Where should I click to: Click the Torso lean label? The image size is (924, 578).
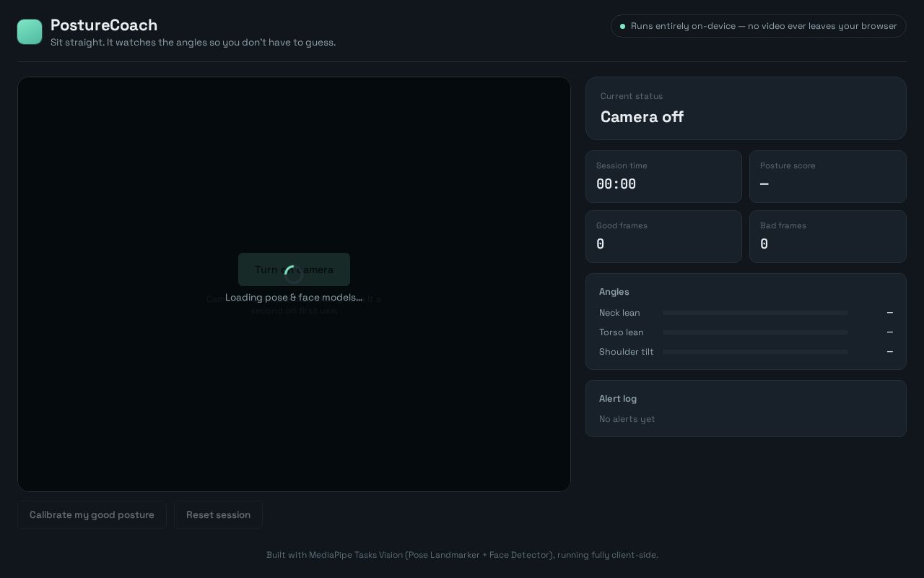point(622,332)
